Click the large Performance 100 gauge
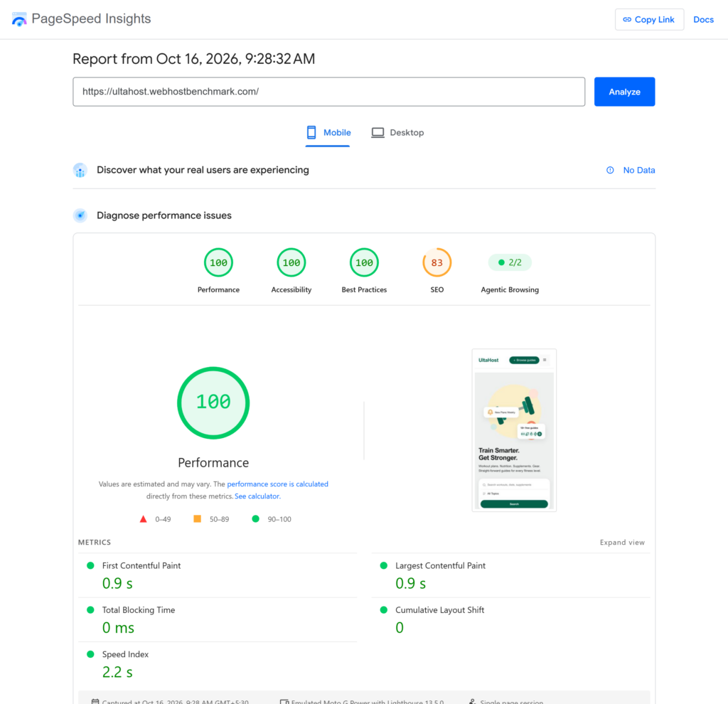The height and width of the screenshot is (704, 728). (x=213, y=402)
